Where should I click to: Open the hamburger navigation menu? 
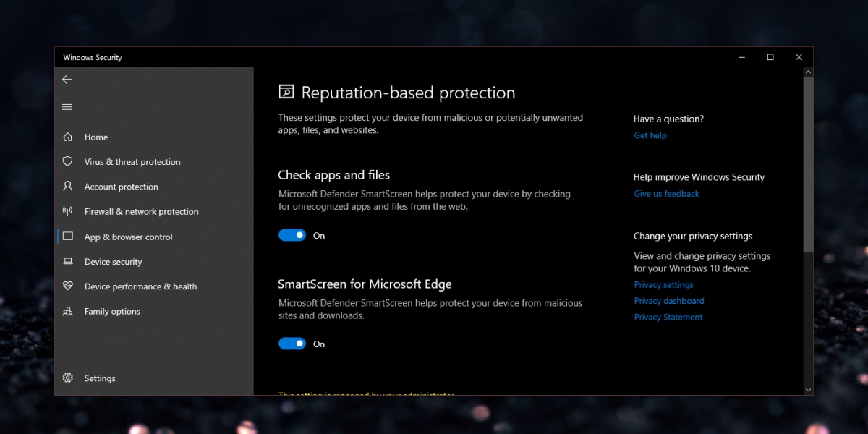[x=67, y=107]
